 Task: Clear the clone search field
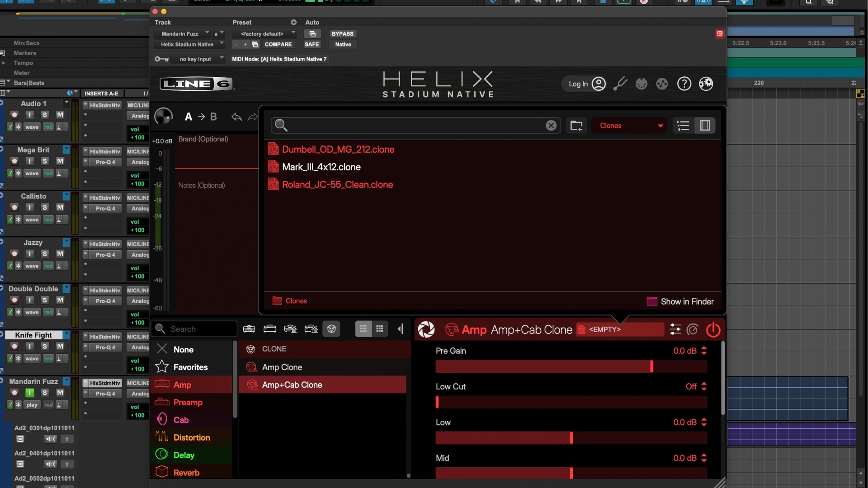pos(551,126)
